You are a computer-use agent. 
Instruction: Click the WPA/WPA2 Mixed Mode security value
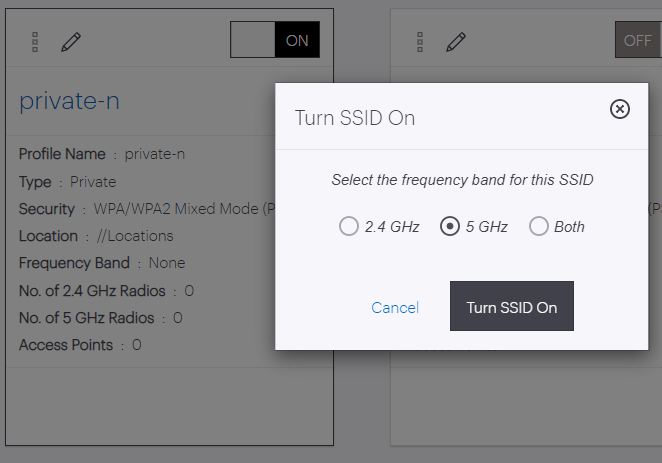click(184, 209)
